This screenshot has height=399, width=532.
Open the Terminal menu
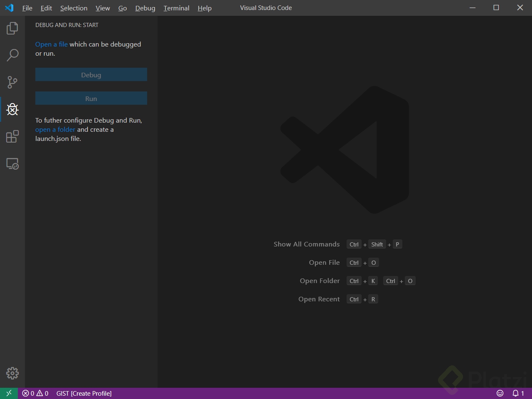point(176,8)
